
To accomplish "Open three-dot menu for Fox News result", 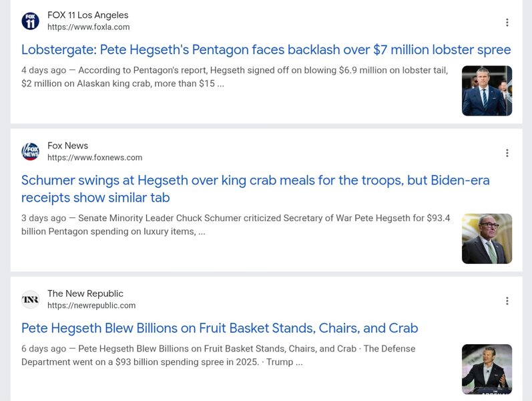I will coord(507,153).
